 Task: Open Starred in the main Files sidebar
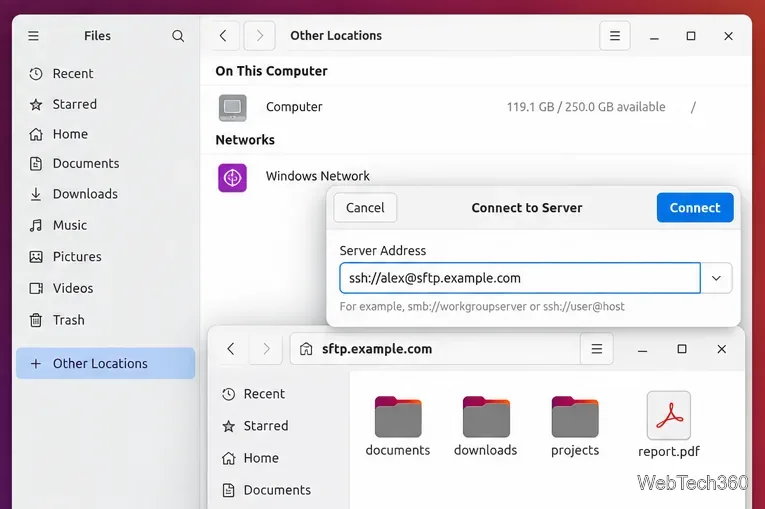[105, 104]
